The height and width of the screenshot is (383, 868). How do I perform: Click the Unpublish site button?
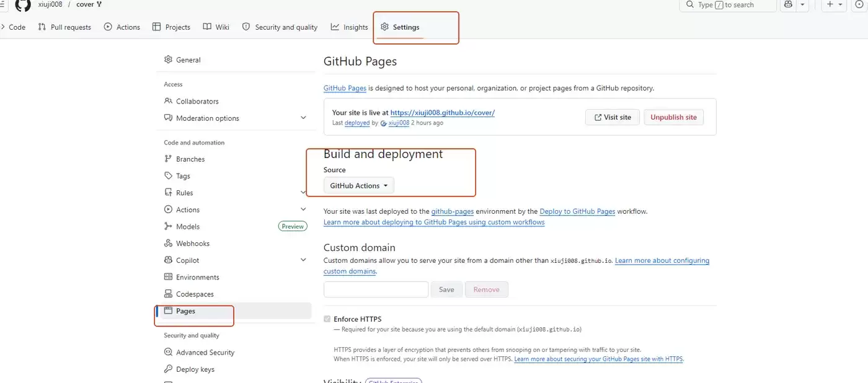click(673, 117)
